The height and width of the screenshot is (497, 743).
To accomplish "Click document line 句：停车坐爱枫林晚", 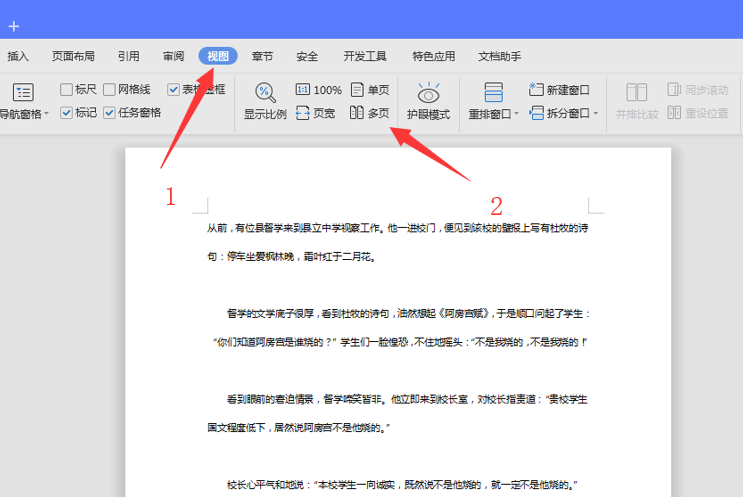I will pyautogui.click(x=292, y=256).
